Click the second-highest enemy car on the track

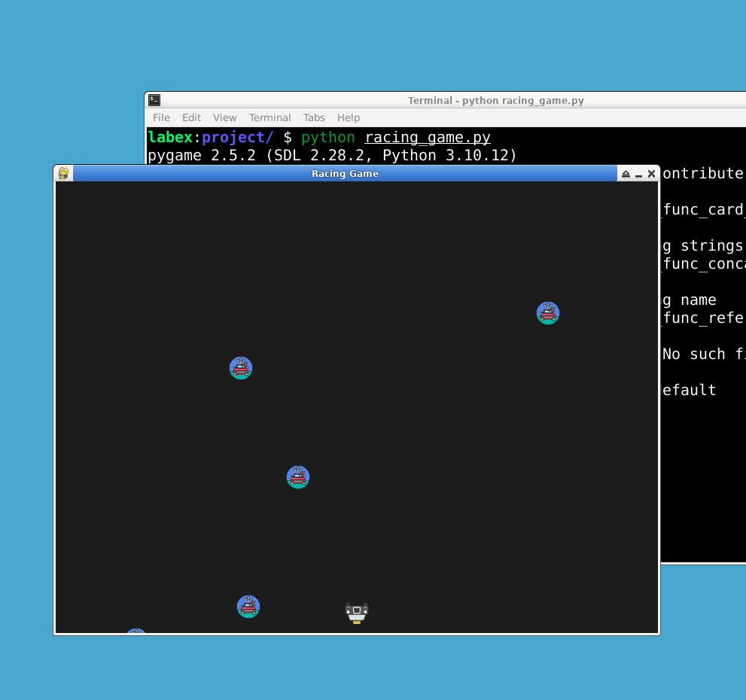tap(241, 368)
